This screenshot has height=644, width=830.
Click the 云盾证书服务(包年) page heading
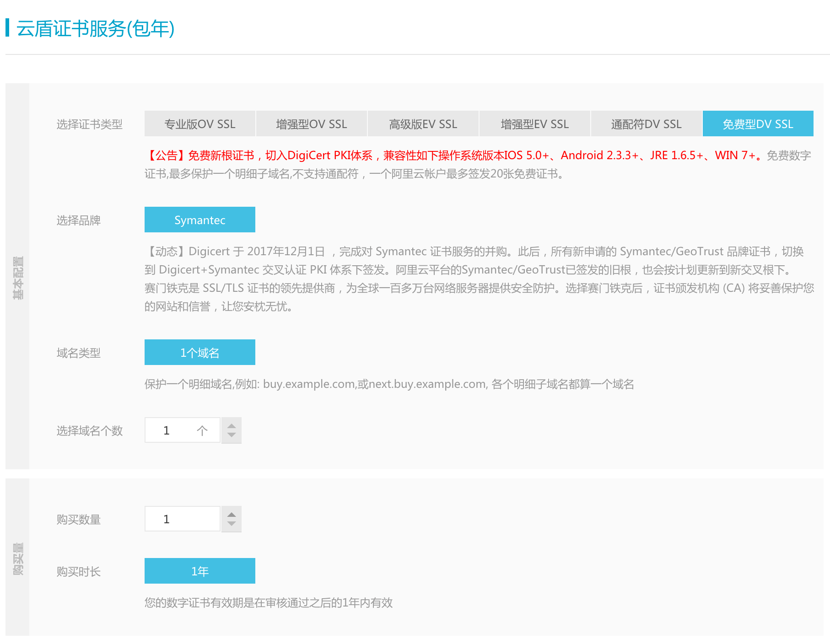(95, 28)
